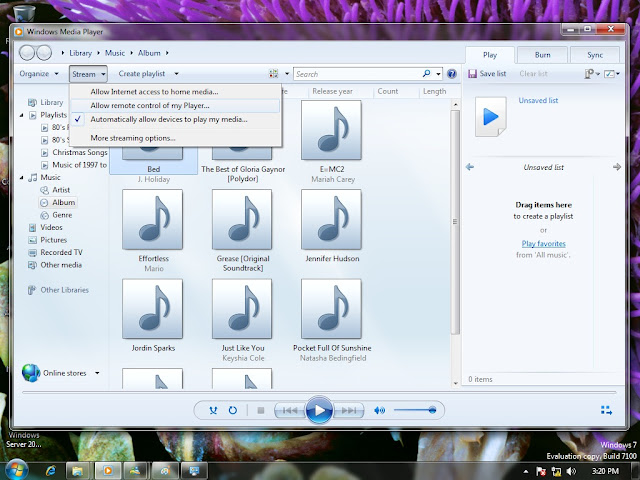Screen dimensions: 640x480
Task: Select the Just Like You album thumbnail
Action: (242, 309)
